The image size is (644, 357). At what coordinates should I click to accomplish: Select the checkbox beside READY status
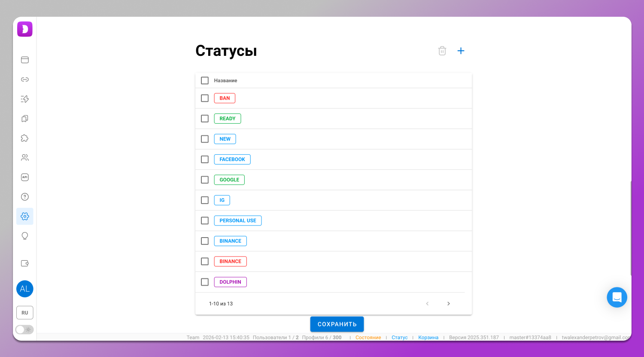pyautogui.click(x=204, y=119)
